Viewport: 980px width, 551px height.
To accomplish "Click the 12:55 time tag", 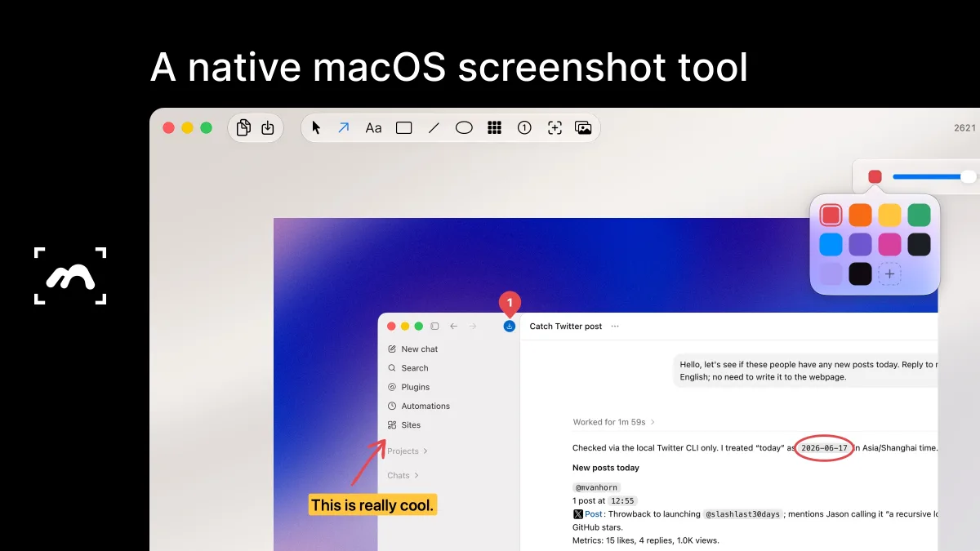I will coord(622,501).
